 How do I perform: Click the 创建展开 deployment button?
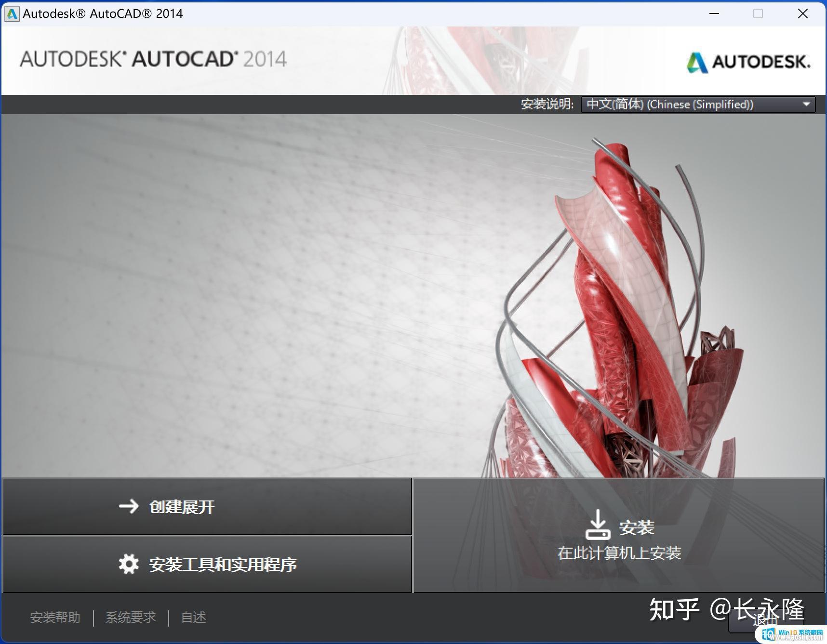pyautogui.click(x=207, y=507)
